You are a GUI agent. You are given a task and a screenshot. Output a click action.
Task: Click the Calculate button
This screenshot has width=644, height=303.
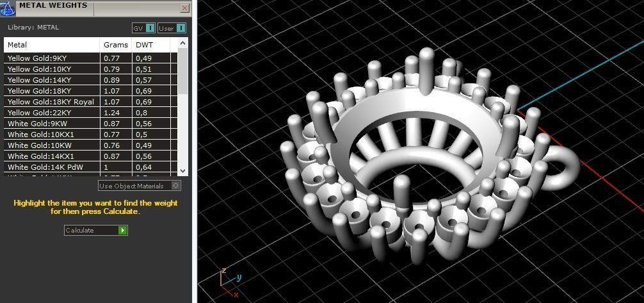point(95,230)
